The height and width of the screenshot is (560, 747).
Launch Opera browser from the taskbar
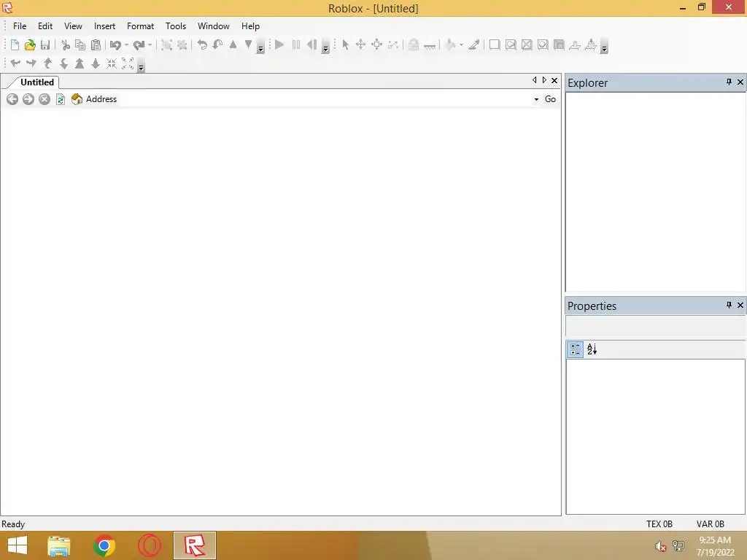tap(149, 545)
